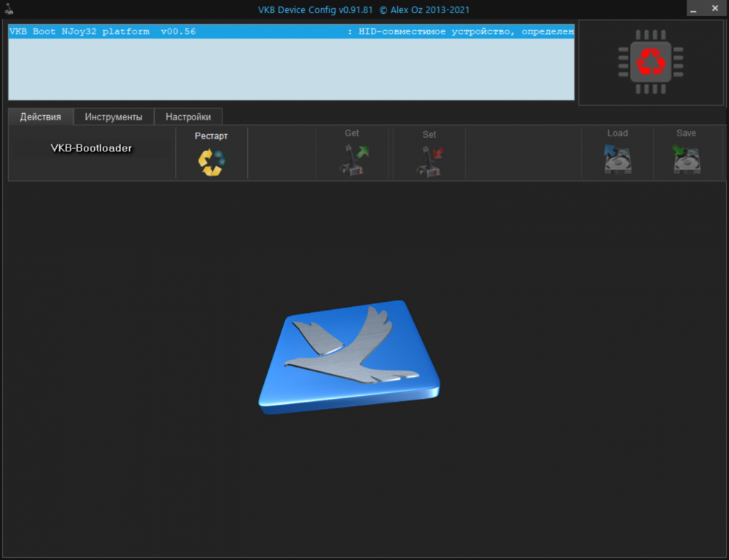The height and width of the screenshot is (560, 729).
Task: Click the Load label in the toolbar
Action: click(x=617, y=133)
